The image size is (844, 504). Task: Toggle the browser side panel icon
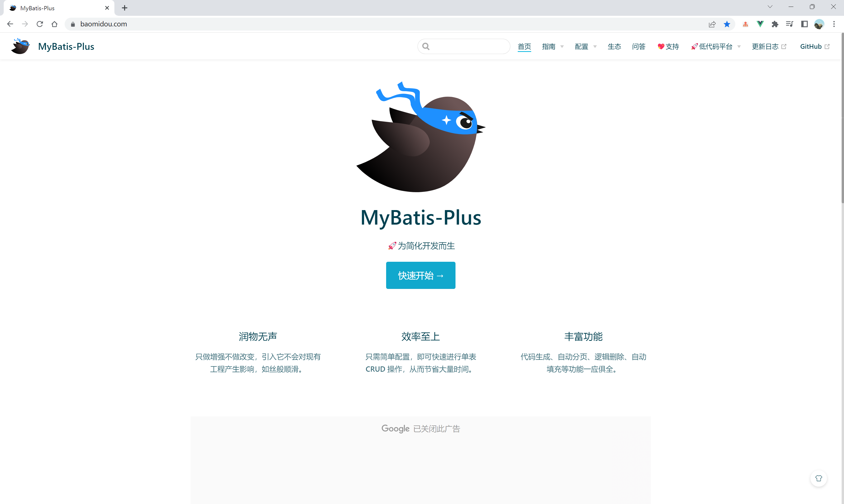point(805,24)
